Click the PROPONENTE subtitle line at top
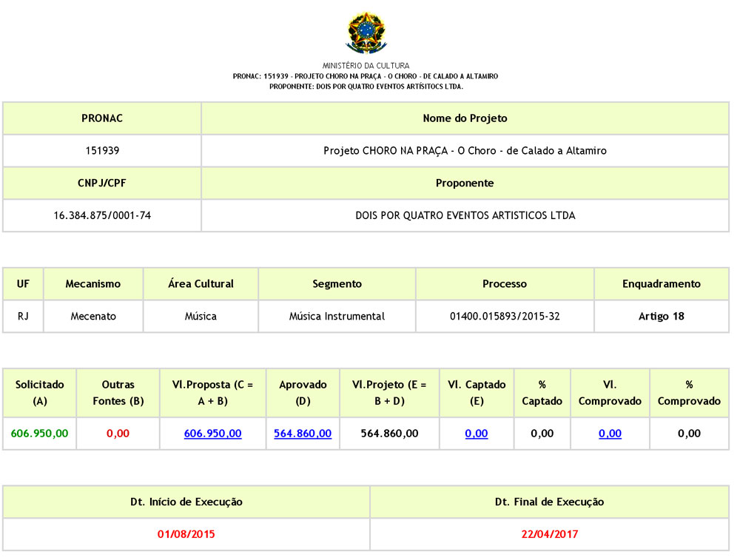 (366, 87)
